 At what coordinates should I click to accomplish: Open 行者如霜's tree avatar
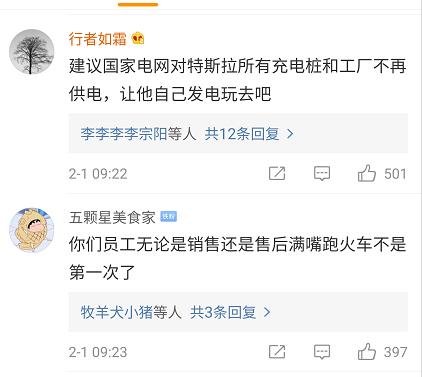(x=32, y=52)
